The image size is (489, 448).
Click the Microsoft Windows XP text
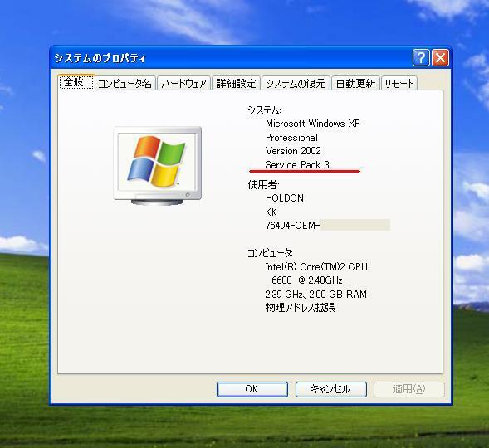coord(312,124)
